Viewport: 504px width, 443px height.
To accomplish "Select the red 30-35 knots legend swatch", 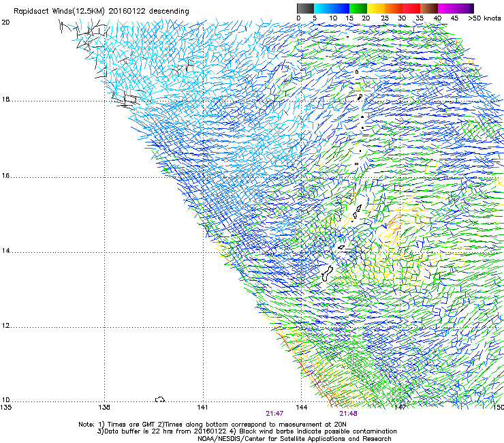I will tap(411, 8).
